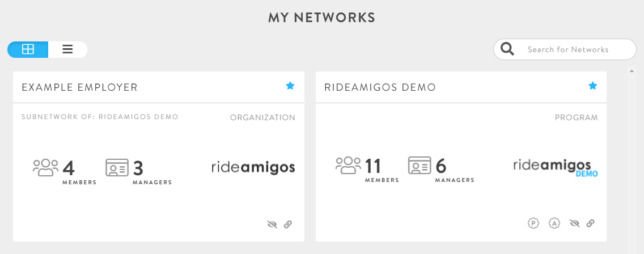The height and width of the screenshot is (254, 644).
Task: Click the magnifying glass search icon
Action: coord(507,49)
